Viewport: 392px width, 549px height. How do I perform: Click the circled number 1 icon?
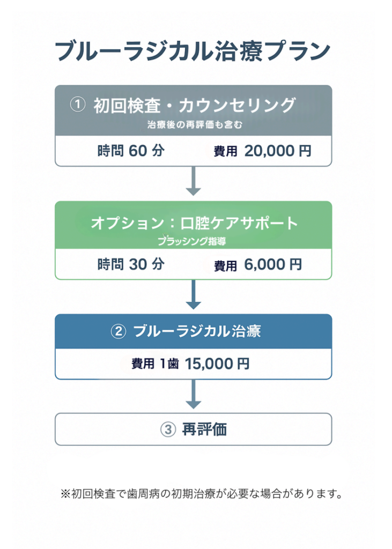tap(78, 105)
